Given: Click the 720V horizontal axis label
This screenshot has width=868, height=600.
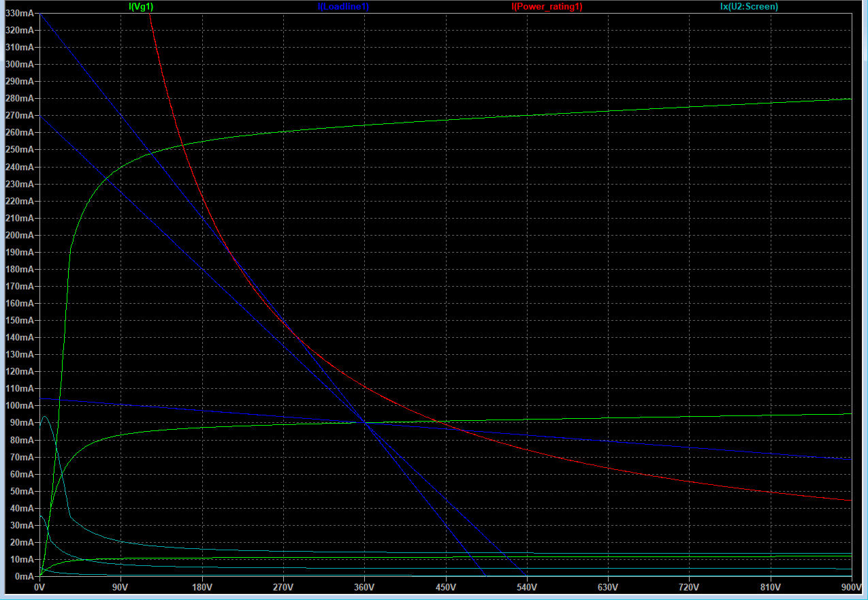Looking at the screenshot, I should click(689, 586).
